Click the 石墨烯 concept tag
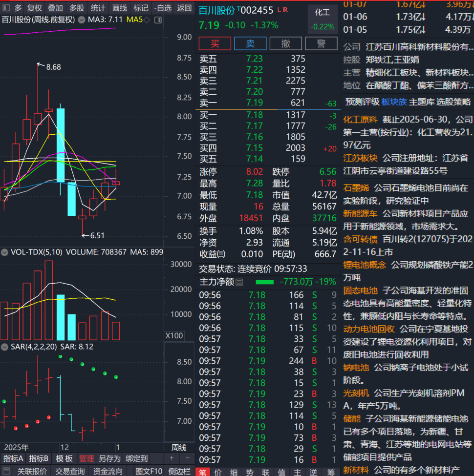The width and height of the screenshot is (474, 476). coord(356,188)
